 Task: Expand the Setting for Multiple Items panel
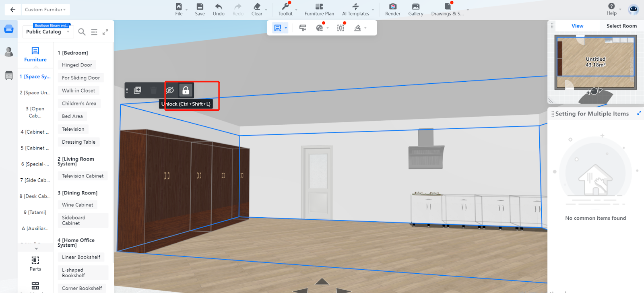click(639, 113)
